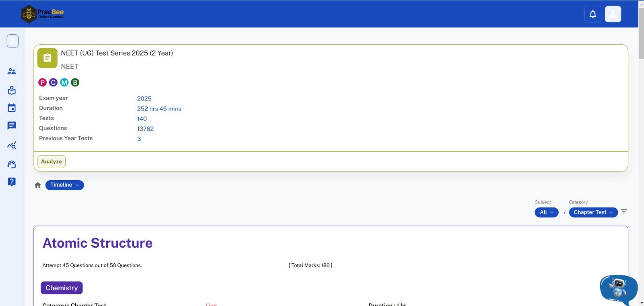
Task: Go to home via breadcrumb icon
Action: 38,185
